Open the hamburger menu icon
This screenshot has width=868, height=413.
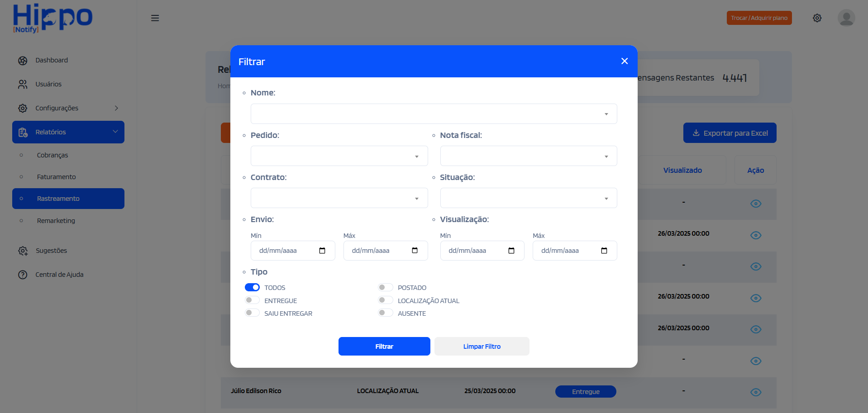pyautogui.click(x=155, y=18)
